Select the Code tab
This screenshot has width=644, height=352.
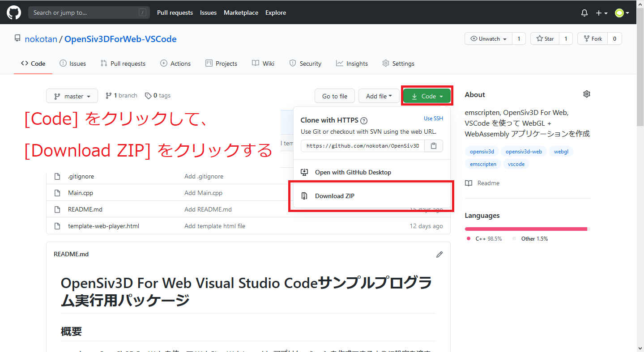click(33, 64)
